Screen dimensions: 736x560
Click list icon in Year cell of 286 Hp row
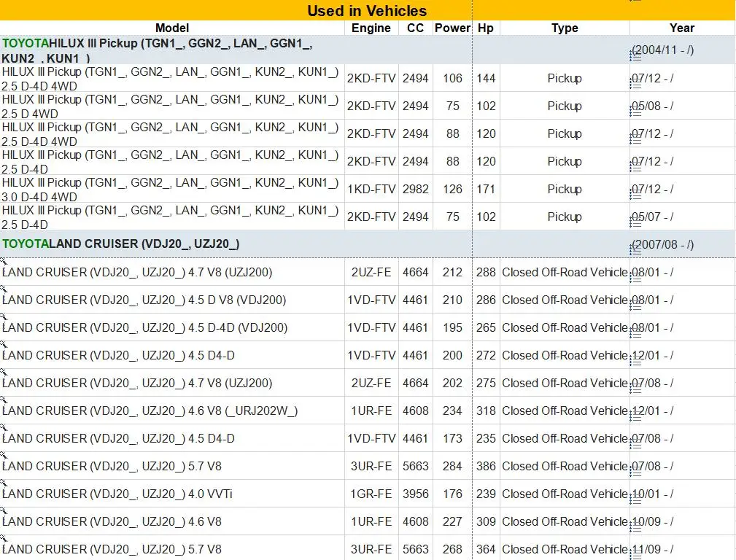(635, 306)
